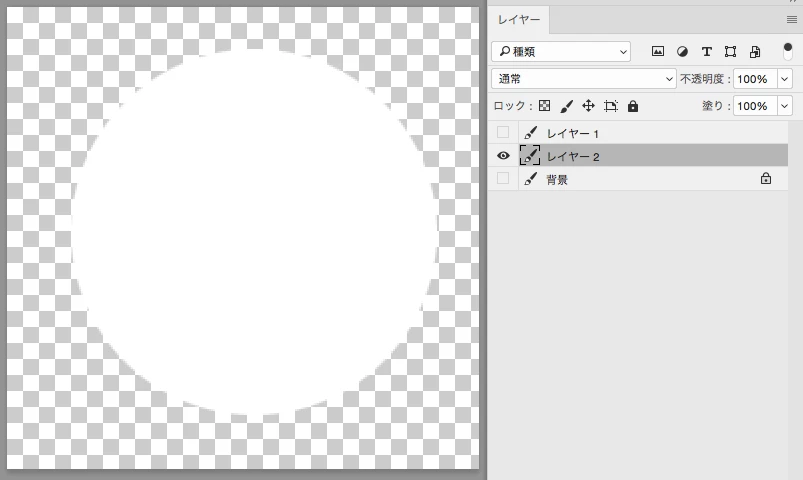This screenshot has width=803, height=480.
Task: Select the レイヤー 2 layer name
Action: pos(573,157)
